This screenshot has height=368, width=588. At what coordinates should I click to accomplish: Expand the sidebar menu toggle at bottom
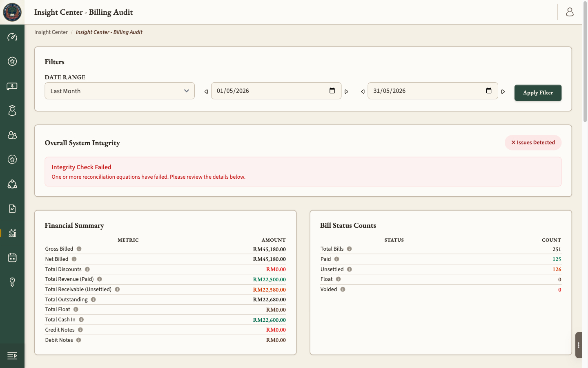click(x=12, y=356)
